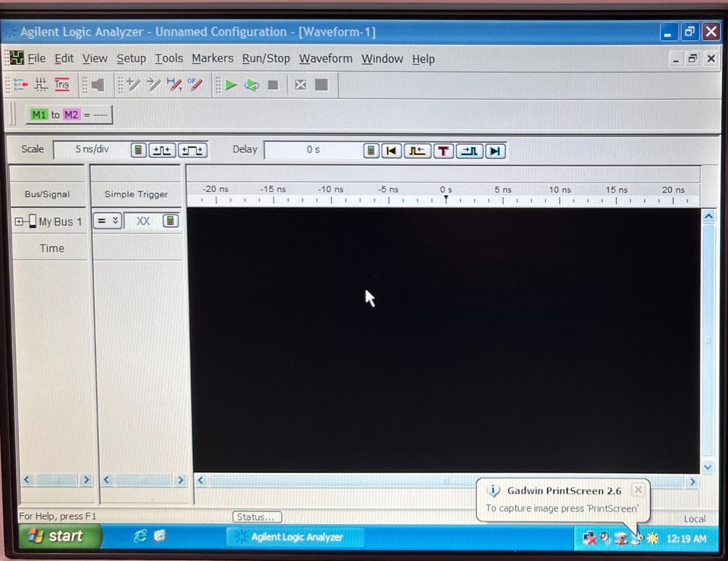Click the 12:19 AM system clock
This screenshot has width=728, height=561.
point(687,538)
